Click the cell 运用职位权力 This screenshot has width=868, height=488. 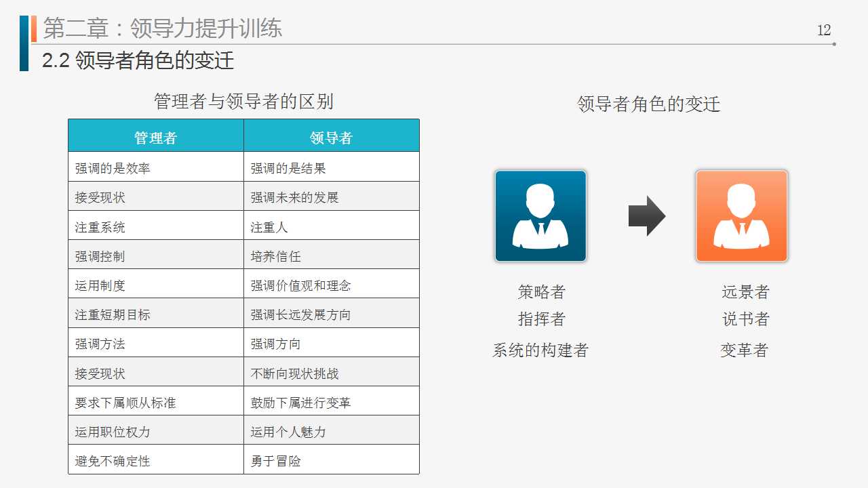[x=156, y=430]
